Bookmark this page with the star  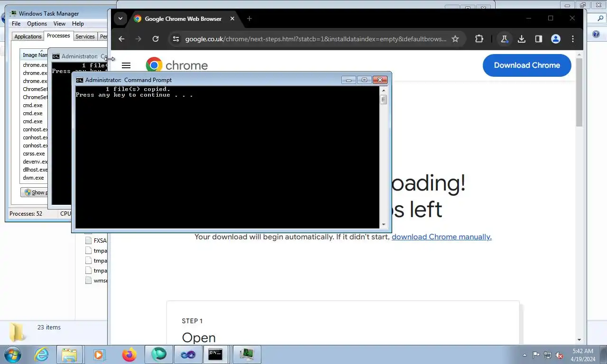[x=455, y=39]
